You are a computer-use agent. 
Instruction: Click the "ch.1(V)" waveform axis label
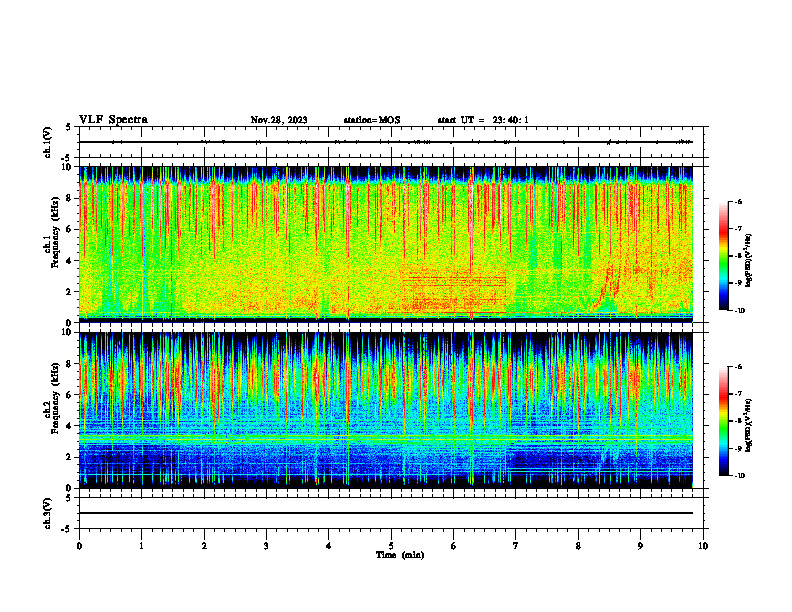point(47,142)
